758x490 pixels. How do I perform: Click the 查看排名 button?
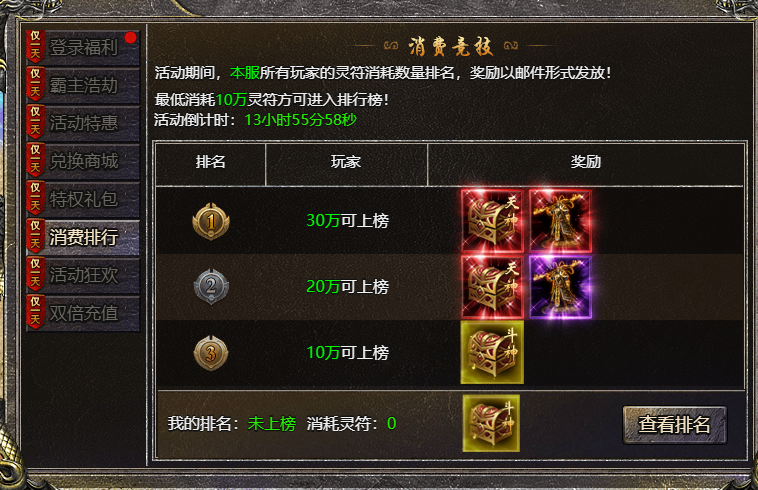click(674, 425)
